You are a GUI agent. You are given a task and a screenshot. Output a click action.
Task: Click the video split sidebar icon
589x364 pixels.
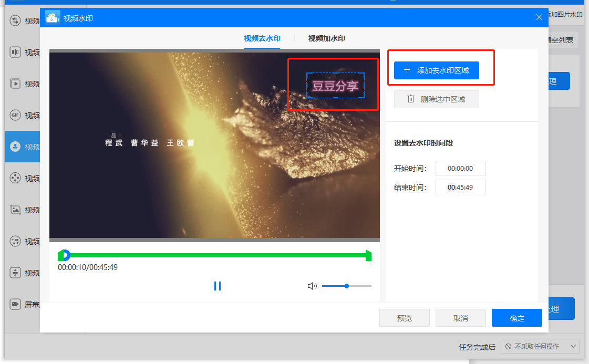pyautogui.click(x=15, y=52)
